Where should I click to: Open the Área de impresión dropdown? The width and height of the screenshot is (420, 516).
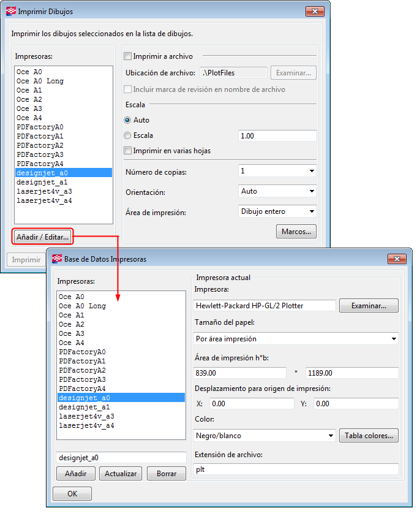[x=277, y=211]
